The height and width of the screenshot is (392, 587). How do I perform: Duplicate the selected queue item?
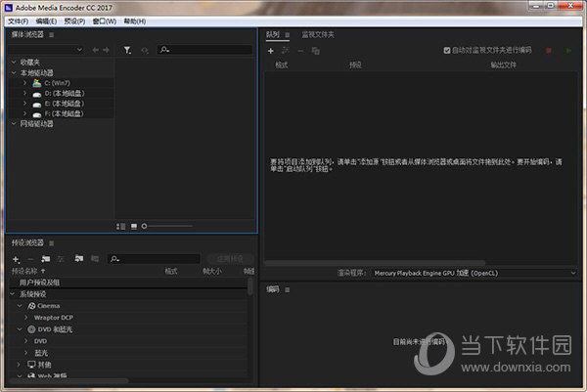click(316, 51)
